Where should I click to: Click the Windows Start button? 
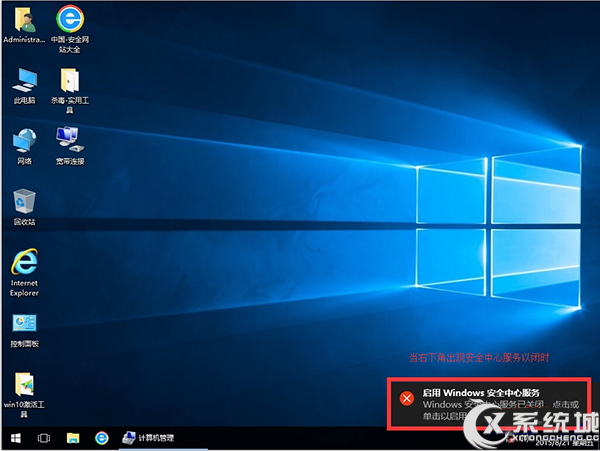click(15, 438)
